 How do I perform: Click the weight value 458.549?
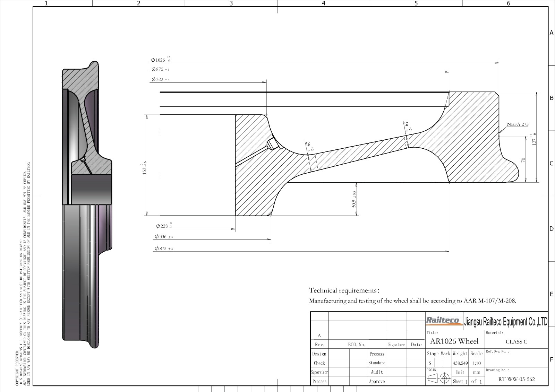point(460,363)
